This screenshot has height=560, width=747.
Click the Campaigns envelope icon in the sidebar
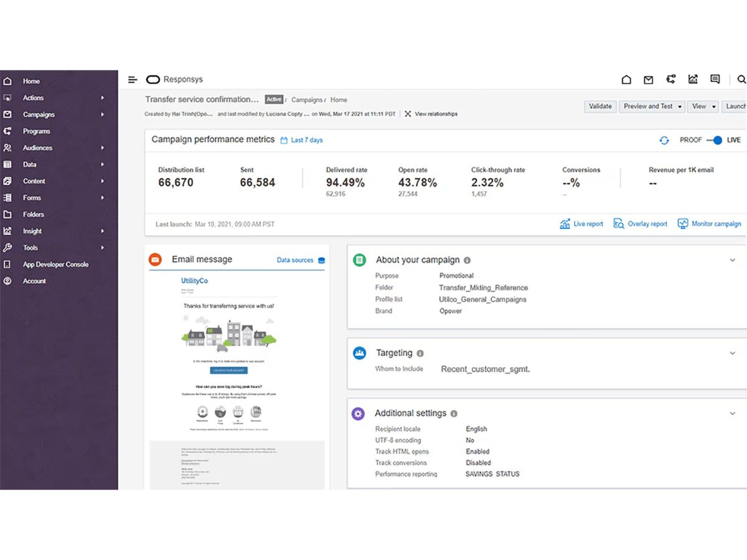[x=7, y=114]
